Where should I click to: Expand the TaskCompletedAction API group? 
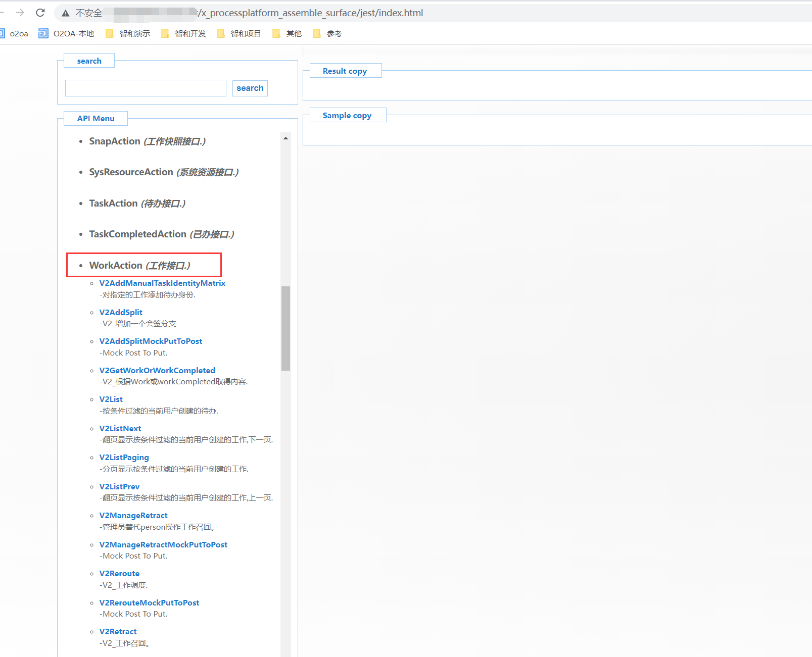(162, 234)
